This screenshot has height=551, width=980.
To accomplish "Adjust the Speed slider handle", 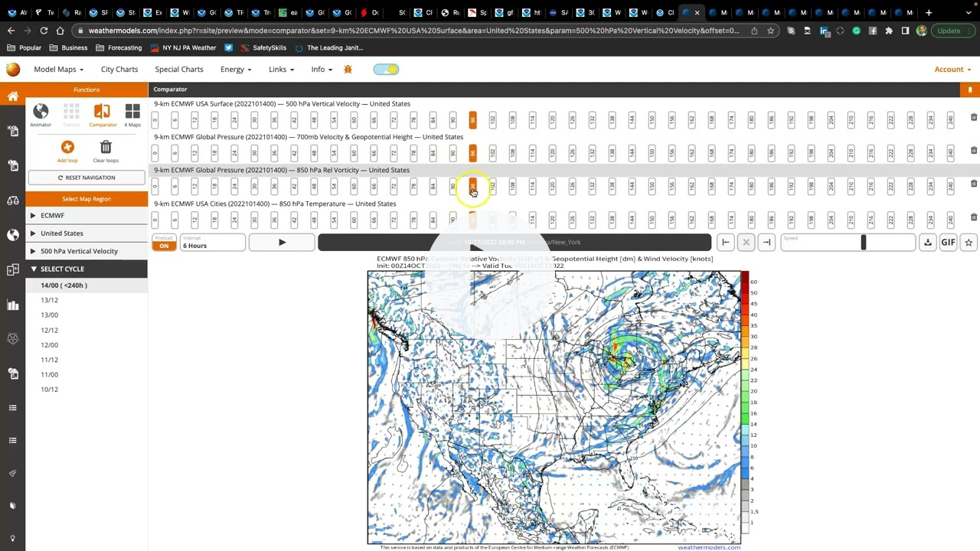I will 863,243.
